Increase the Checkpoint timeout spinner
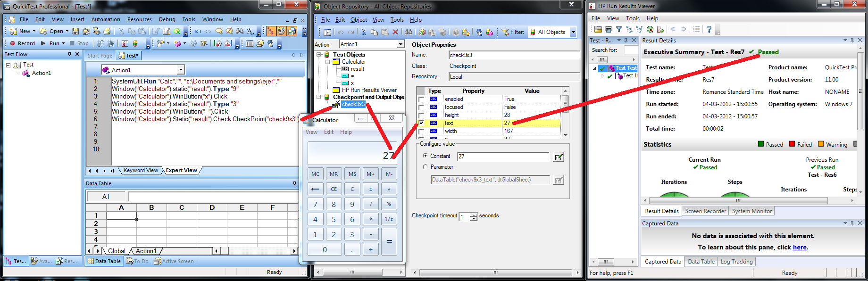Viewport: 868px width, 281px height. point(474,215)
